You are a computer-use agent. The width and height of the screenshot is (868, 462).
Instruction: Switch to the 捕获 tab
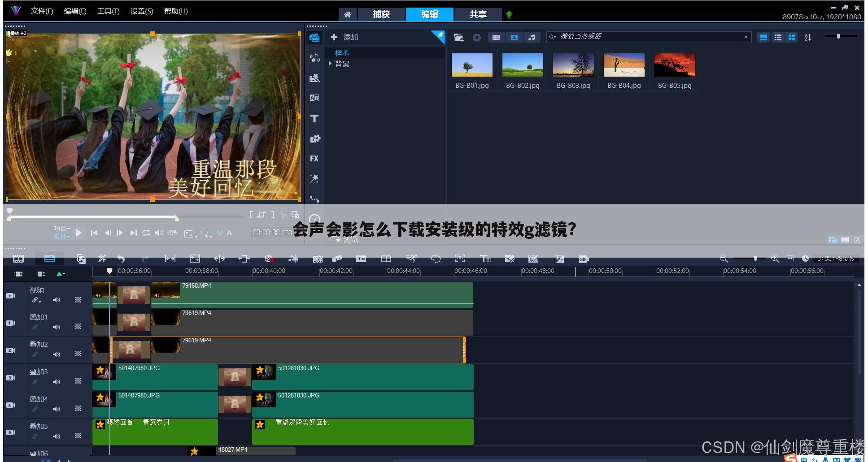(x=381, y=14)
